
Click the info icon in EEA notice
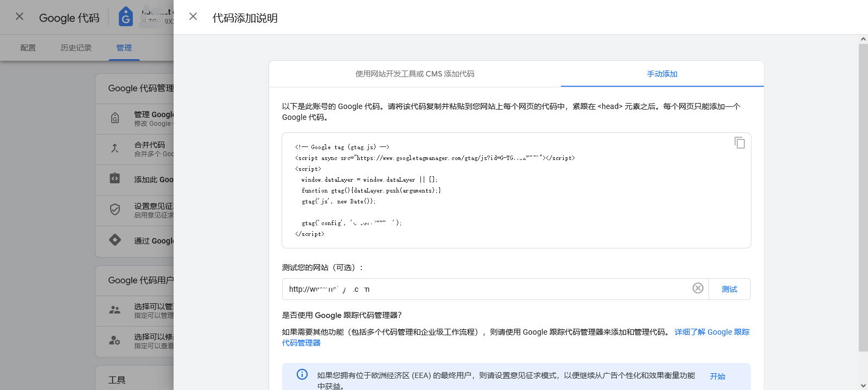click(302, 374)
